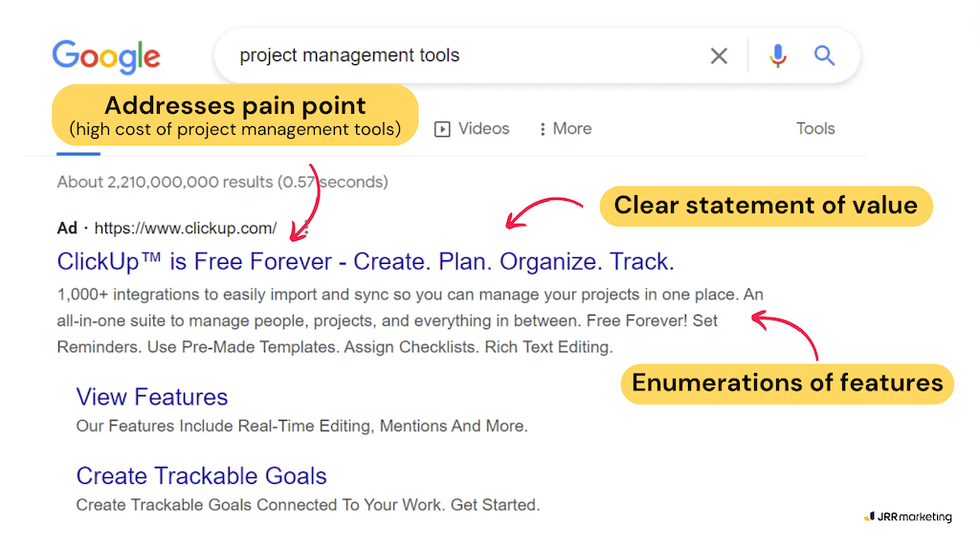Select the Addresses pain point callout
Screen dimensions: 980x548
pos(234,115)
